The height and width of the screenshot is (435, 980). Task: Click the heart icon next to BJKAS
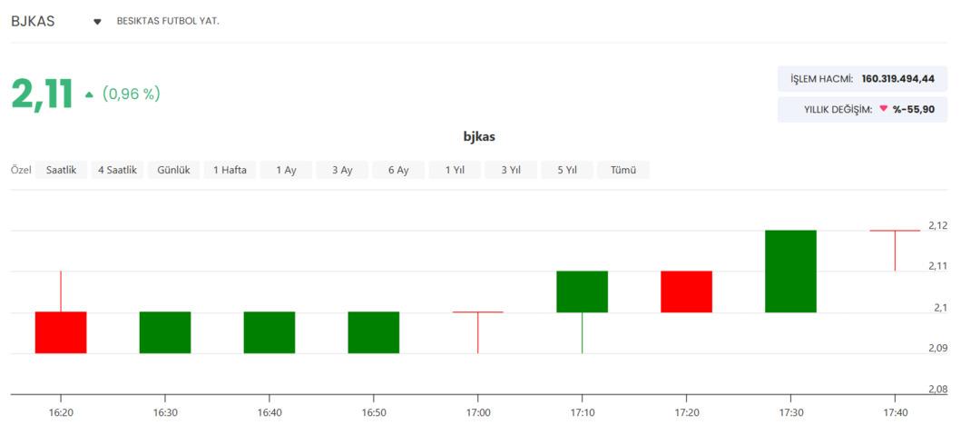pos(97,21)
